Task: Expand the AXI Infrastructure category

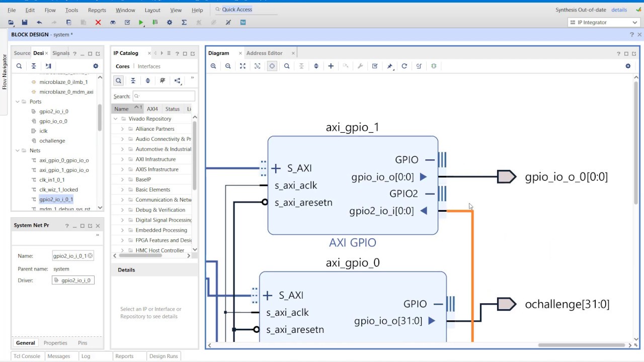Action: tap(122, 159)
